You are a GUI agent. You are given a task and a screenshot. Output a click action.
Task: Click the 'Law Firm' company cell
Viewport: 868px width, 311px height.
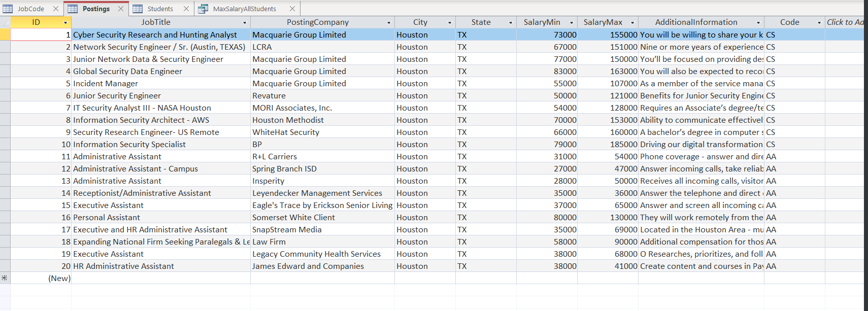(322, 241)
